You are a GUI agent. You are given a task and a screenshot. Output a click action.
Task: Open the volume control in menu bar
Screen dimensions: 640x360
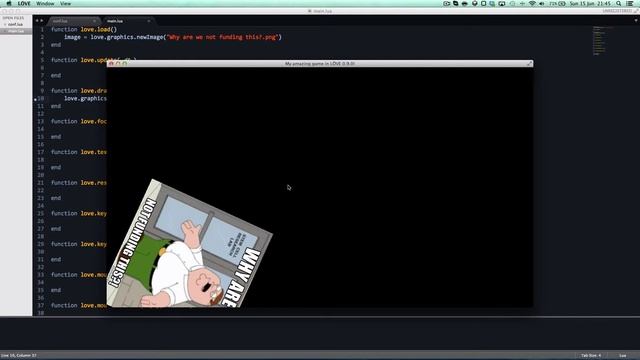point(542,3)
